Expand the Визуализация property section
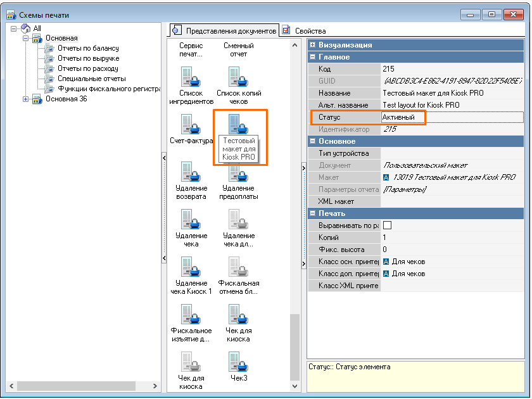Image resolution: width=532 pixels, height=399 pixels. pyautogui.click(x=312, y=45)
